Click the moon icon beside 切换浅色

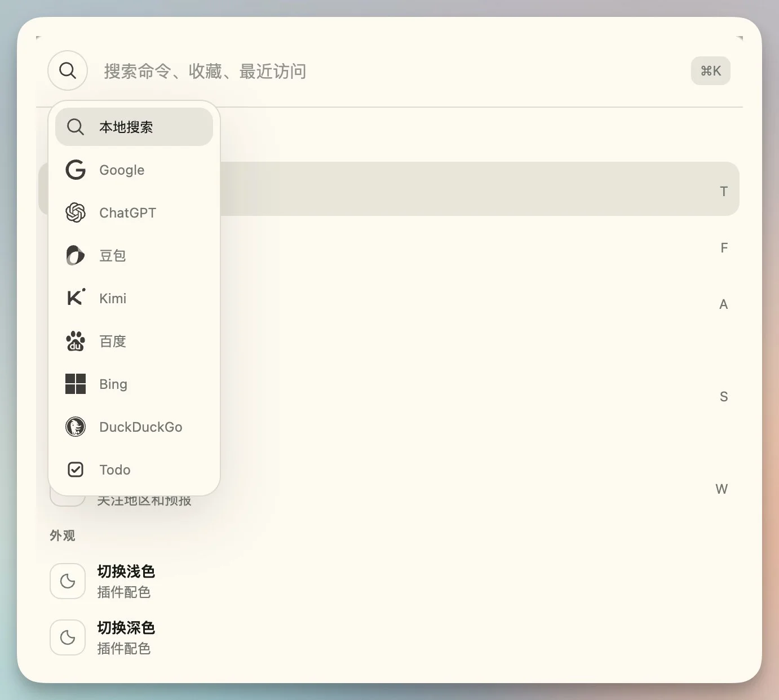(68, 581)
